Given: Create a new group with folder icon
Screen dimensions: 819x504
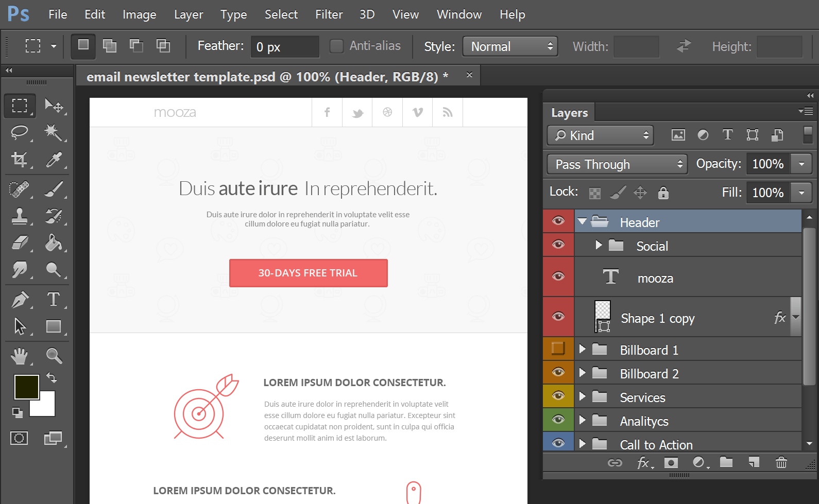Looking at the screenshot, I should coord(726,462).
